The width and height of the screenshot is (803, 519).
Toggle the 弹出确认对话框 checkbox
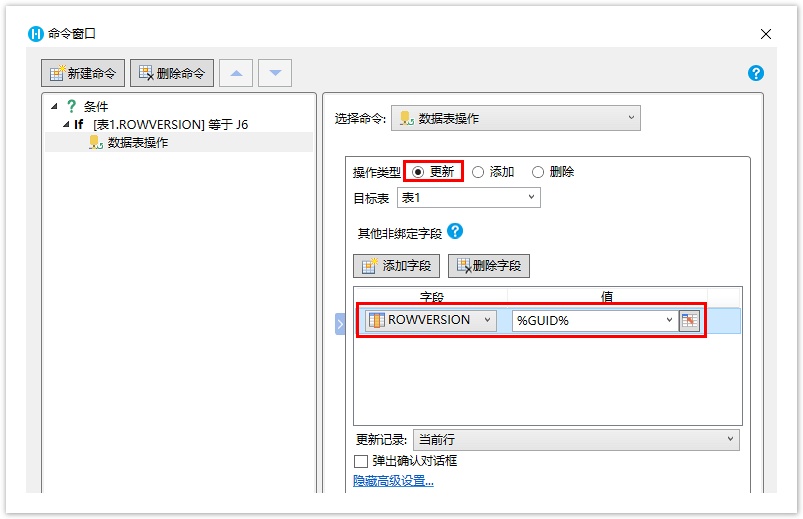tap(361, 461)
